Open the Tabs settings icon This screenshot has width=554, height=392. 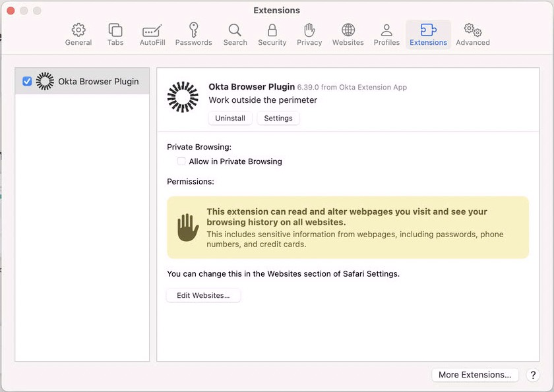(x=115, y=30)
